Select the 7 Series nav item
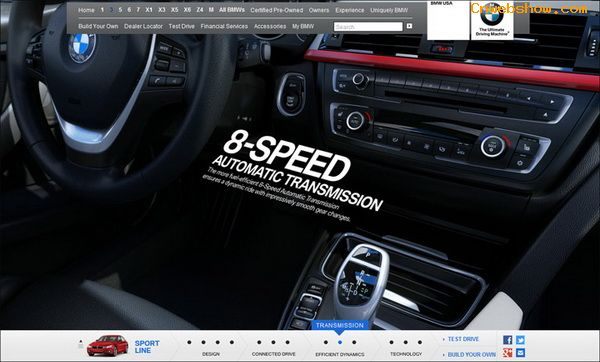 coord(138,10)
